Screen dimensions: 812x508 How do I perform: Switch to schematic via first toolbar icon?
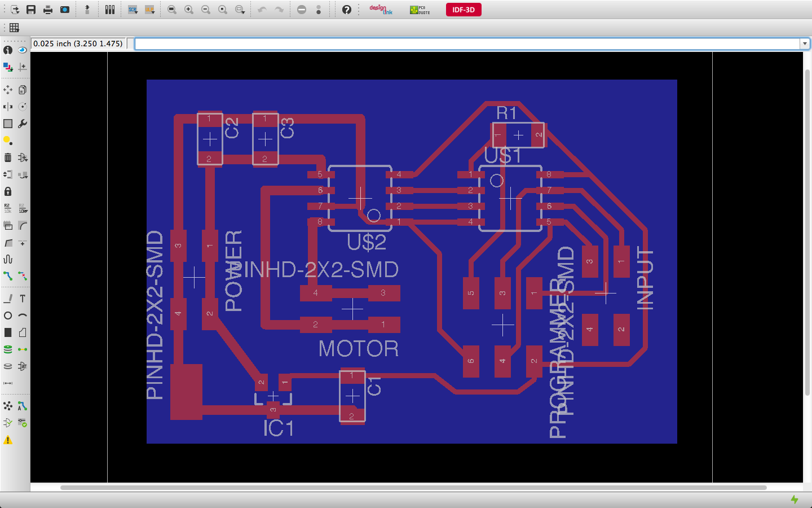(14, 10)
